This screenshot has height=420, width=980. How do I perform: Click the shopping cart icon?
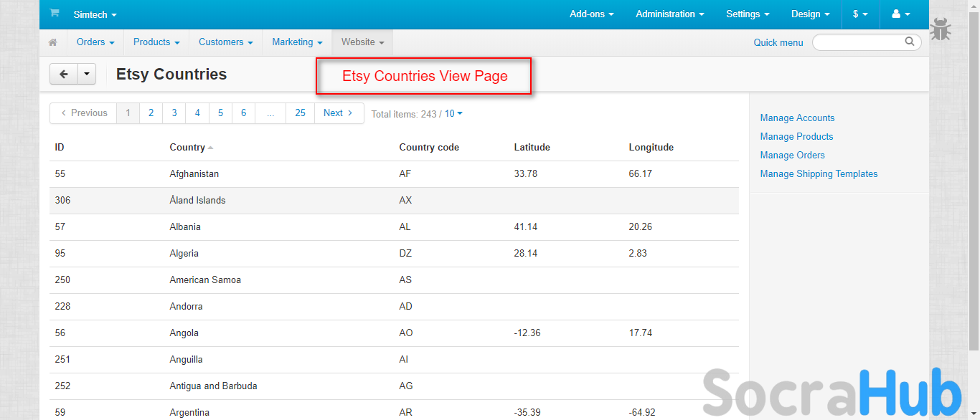tap(55, 14)
